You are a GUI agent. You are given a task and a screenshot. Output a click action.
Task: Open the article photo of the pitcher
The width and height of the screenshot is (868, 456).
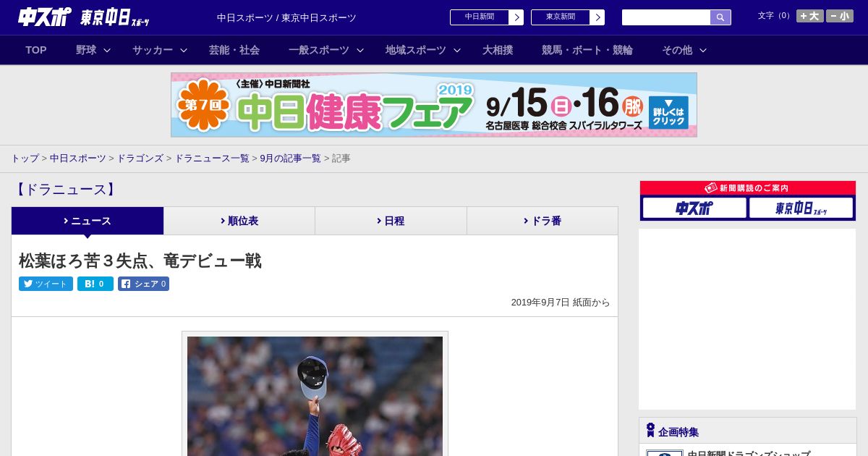click(315, 396)
